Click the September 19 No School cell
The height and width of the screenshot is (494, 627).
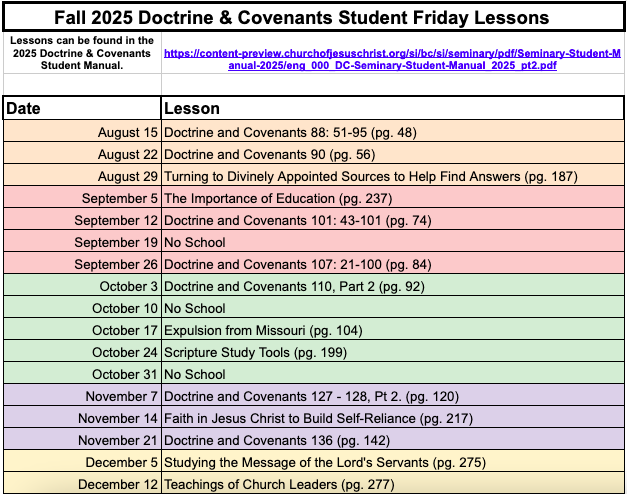click(393, 242)
